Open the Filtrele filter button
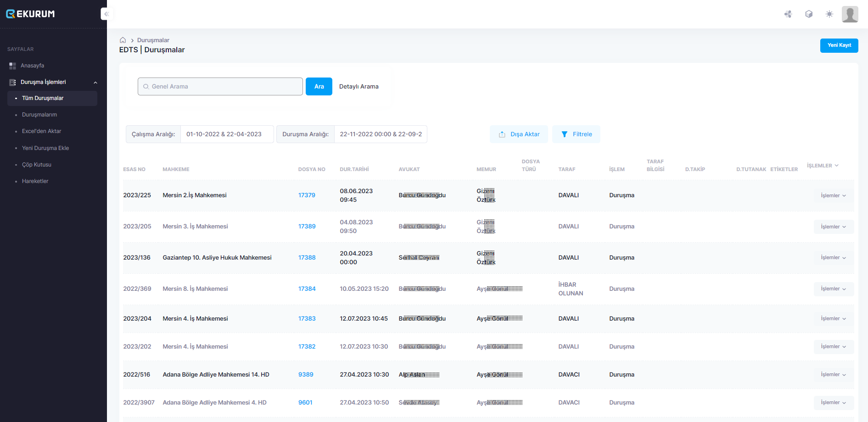 (x=576, y=134)
